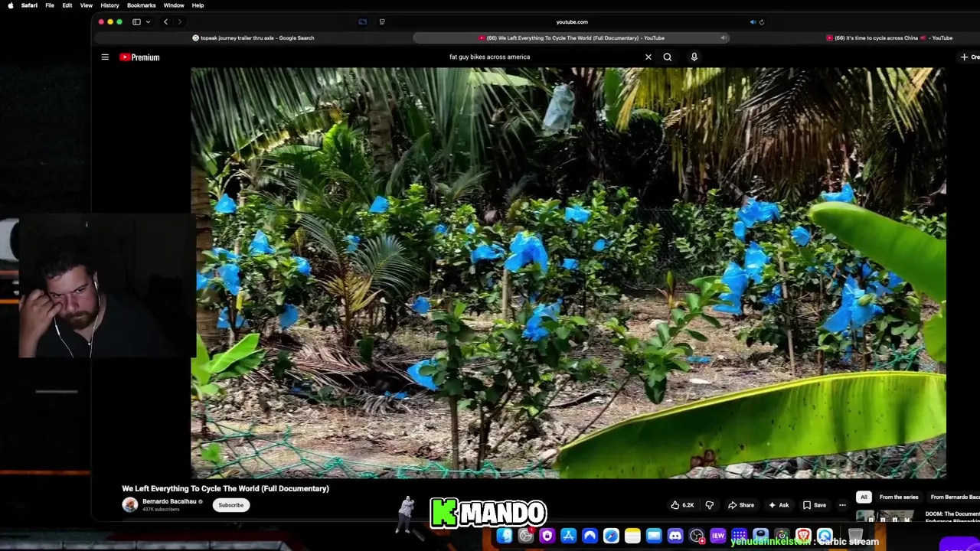Open the purple IEW app in Dock
This screenshot has width=980, height=551.
[x=718, y=536]
